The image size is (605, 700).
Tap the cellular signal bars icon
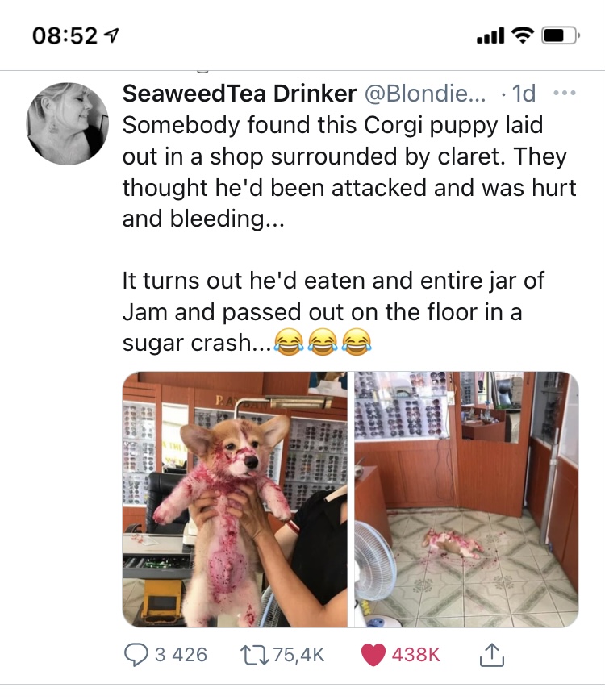(x=490, y=35)
